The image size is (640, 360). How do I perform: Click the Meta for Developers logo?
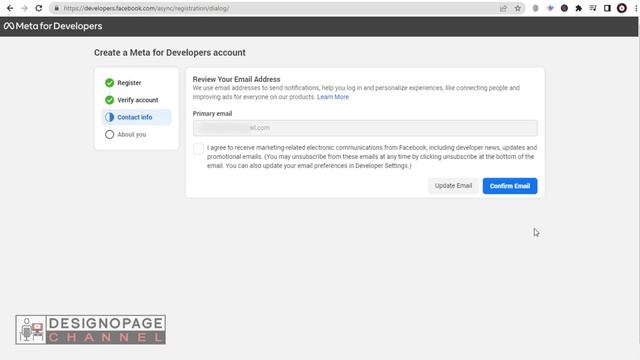[x=53, y=26]
